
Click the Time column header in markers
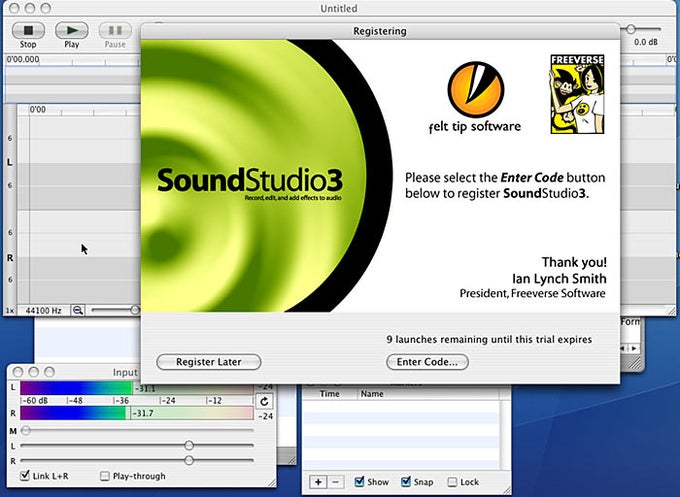click(x=330, y=394)
